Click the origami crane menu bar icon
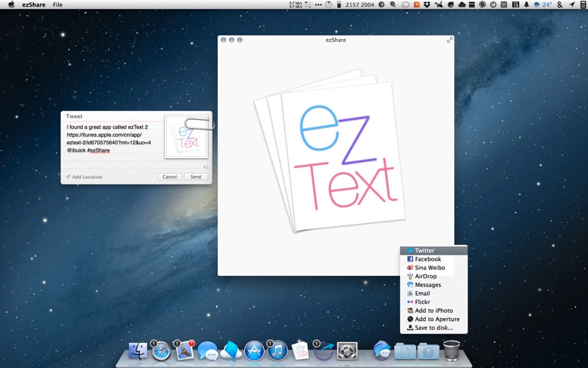Viewport: 588px width, 368px height. coord(438,4)
